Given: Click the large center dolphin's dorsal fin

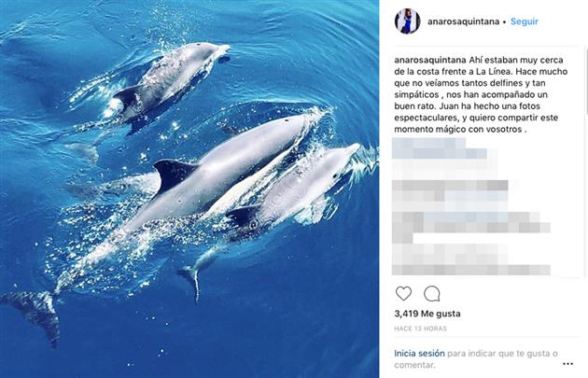Looking at the screenshot, I should [x=173, y=175].
